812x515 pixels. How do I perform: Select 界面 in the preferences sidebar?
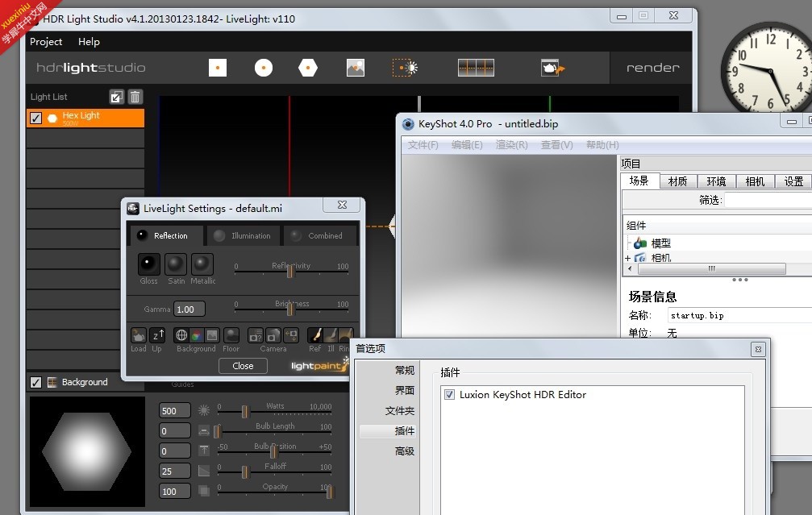click(405, 390)
